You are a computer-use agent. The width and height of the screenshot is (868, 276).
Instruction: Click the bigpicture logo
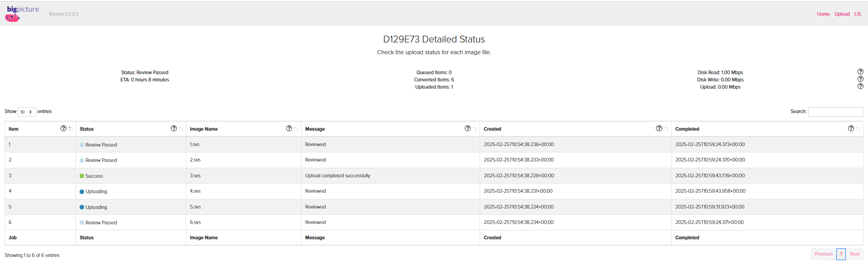tap(22, 14)
